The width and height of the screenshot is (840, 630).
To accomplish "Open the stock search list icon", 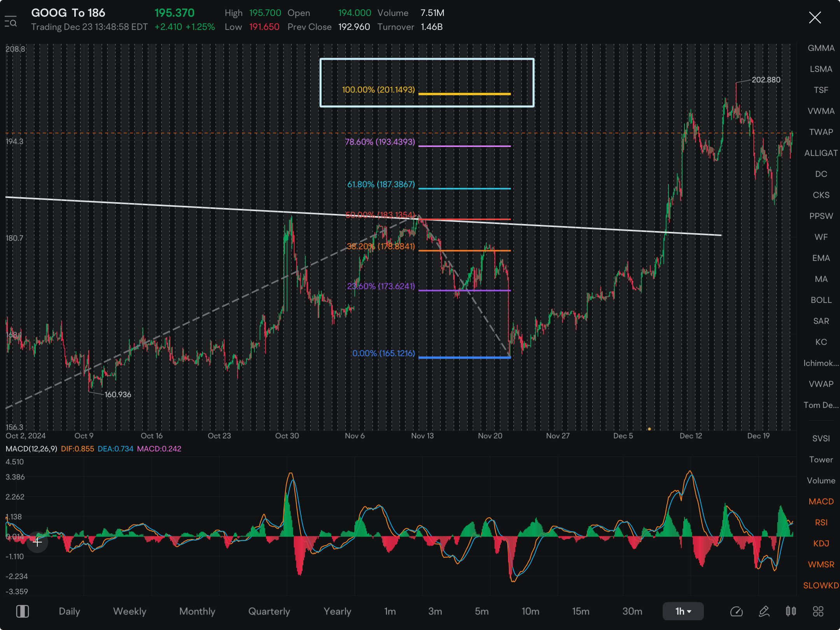I will point(10,21).
